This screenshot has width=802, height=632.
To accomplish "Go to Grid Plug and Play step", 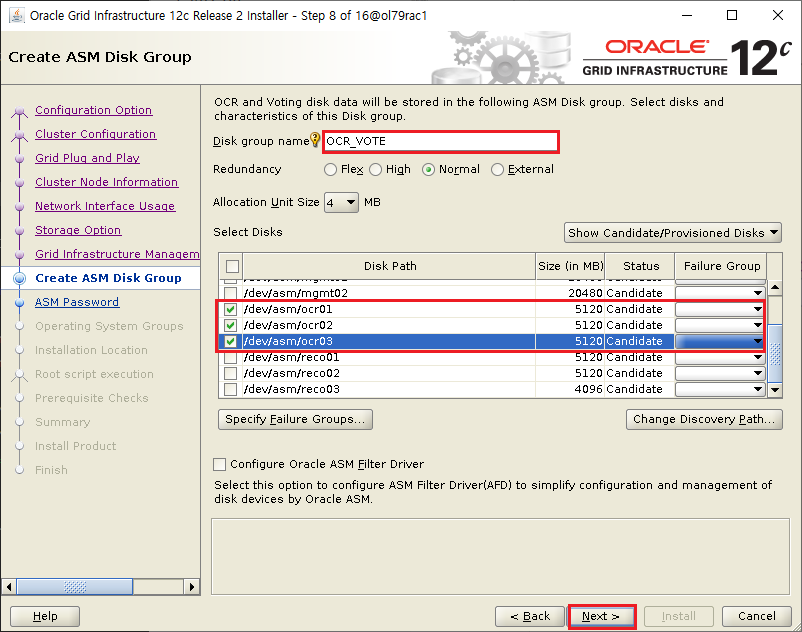I will [87, 158].
